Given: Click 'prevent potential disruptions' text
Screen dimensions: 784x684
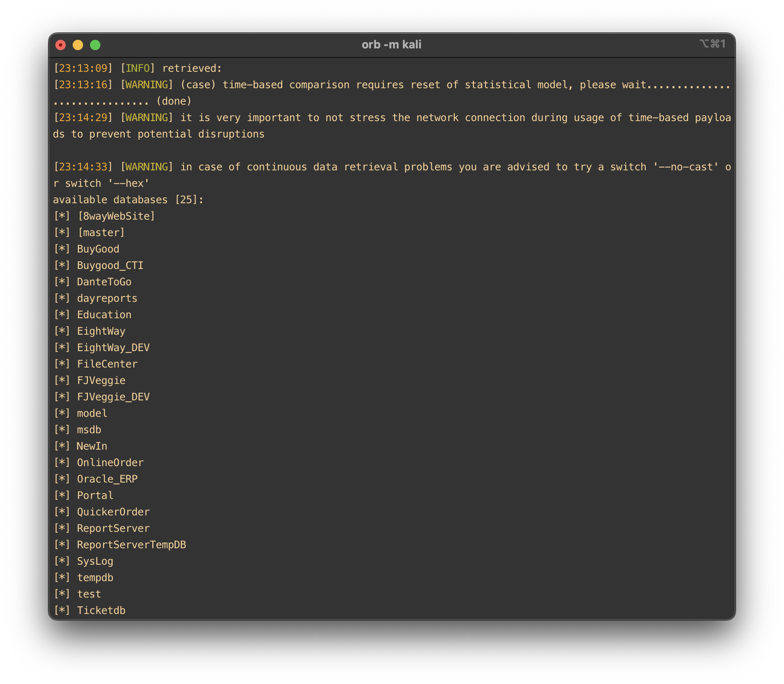Looking at the screenshot, I should coord(177,134).
